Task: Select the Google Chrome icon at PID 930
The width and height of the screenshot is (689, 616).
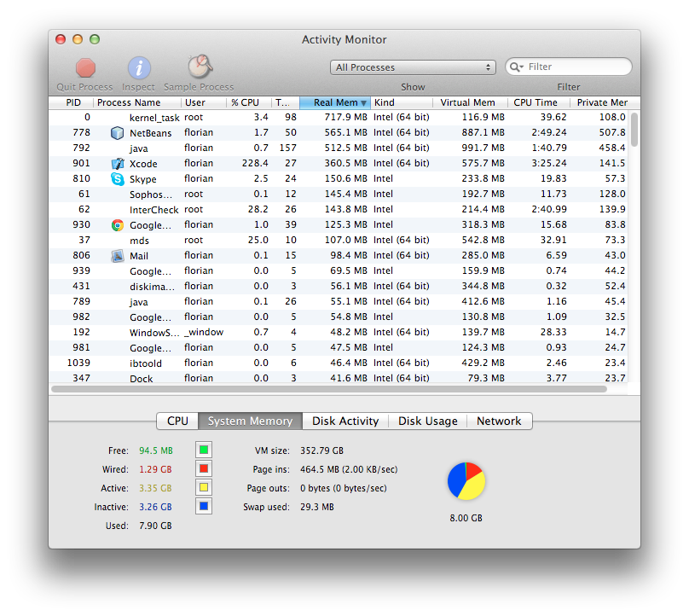Action: 118,225
